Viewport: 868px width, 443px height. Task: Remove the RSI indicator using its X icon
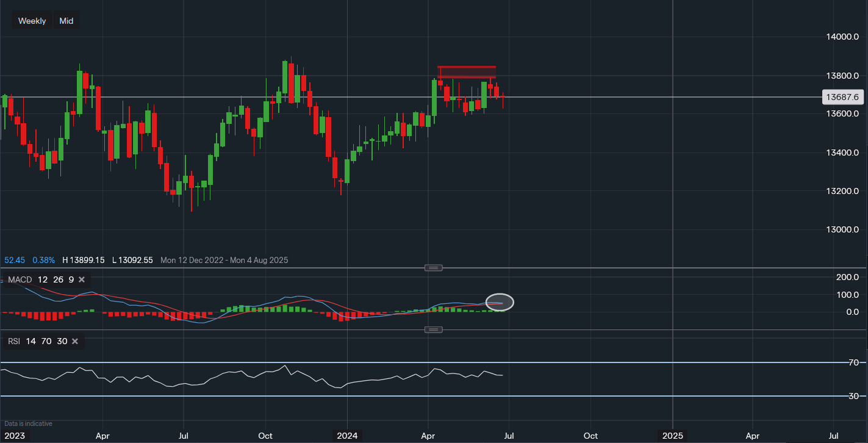74,341
